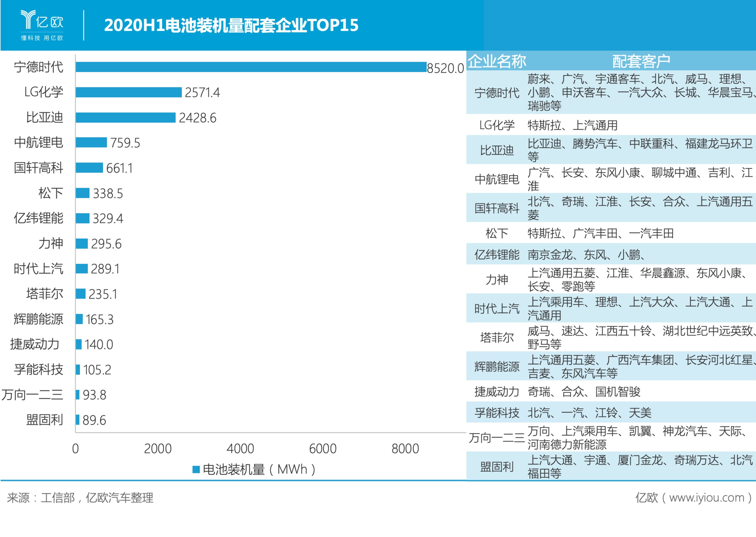
Task: Click the 来源：工信部 source text
Action: pyautogui.click(x=41, y=498)
